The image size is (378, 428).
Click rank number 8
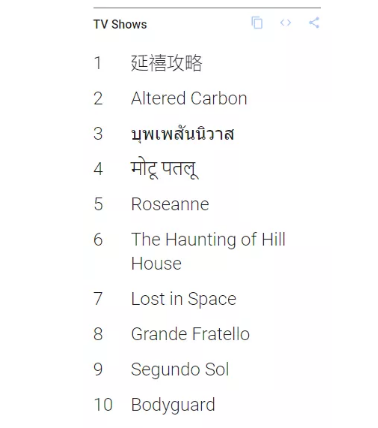point(98,334)
